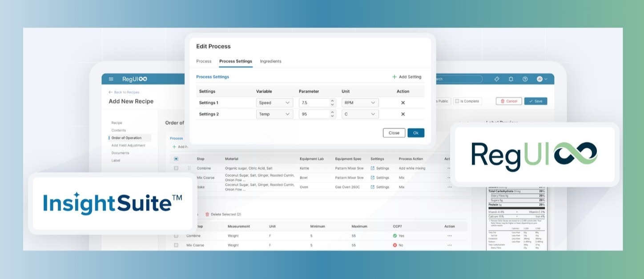Click the RegUI logo in the app header
This screenshot has width=644, height=279.
(x=135, y=79)
